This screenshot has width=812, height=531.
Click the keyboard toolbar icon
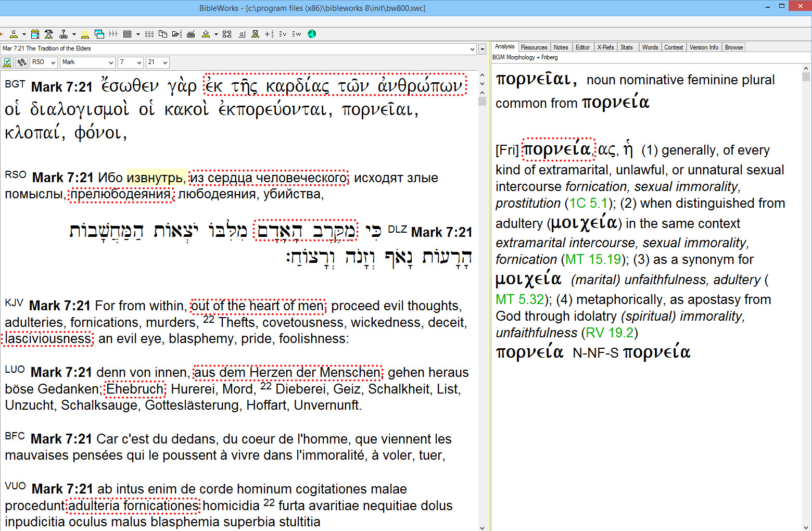click(x=191, y=34)
